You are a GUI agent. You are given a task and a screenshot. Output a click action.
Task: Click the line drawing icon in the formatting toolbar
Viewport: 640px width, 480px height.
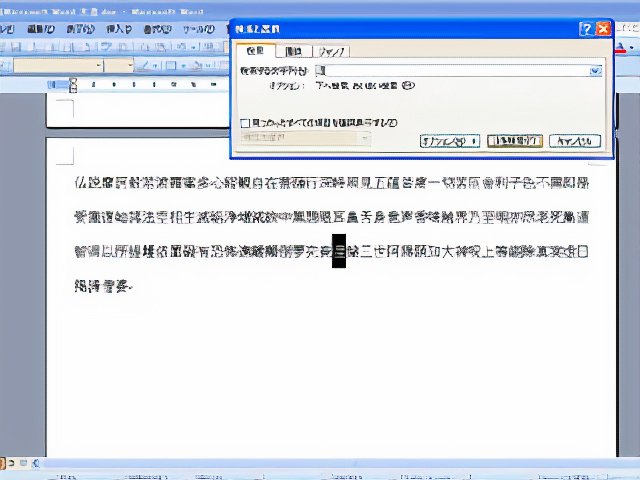point(145,66)
